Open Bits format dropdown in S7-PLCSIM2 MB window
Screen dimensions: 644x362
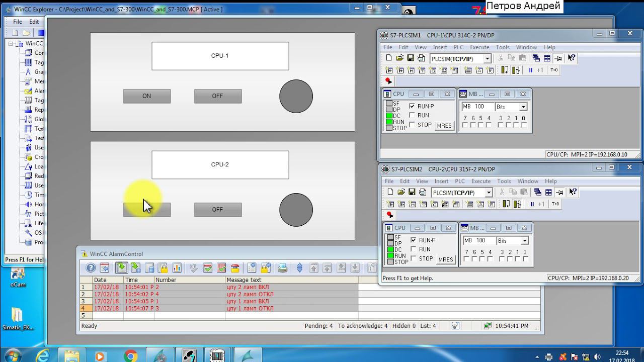click(525, 240)
